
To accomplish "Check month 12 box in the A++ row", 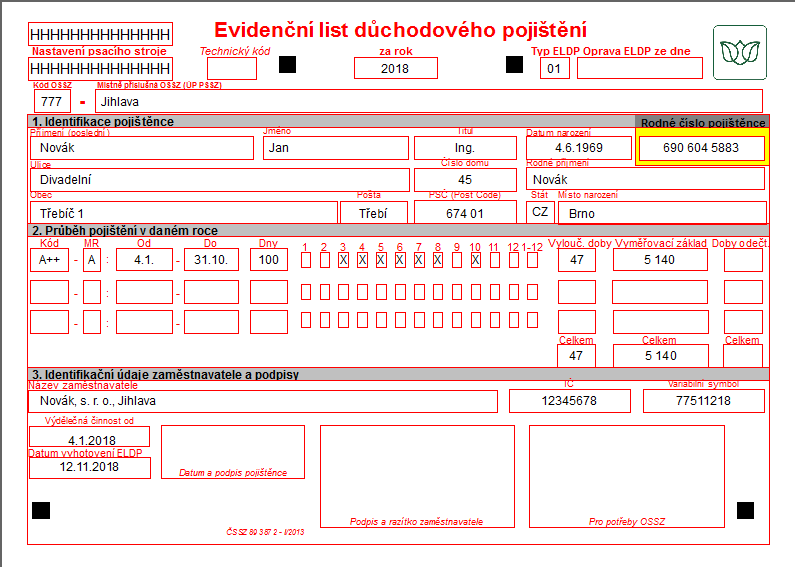I will tap(514, 260).
